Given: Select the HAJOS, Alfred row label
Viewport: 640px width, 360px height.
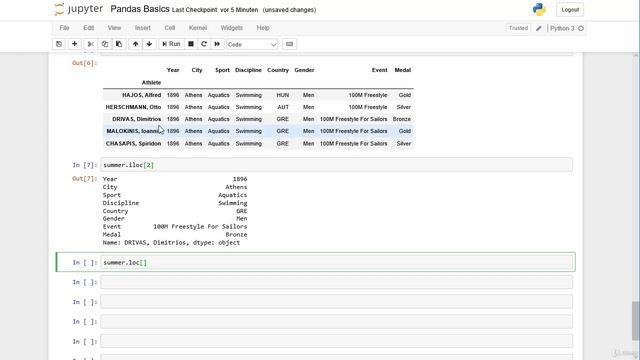Looking at the screenshot, I should click(142, 95).
